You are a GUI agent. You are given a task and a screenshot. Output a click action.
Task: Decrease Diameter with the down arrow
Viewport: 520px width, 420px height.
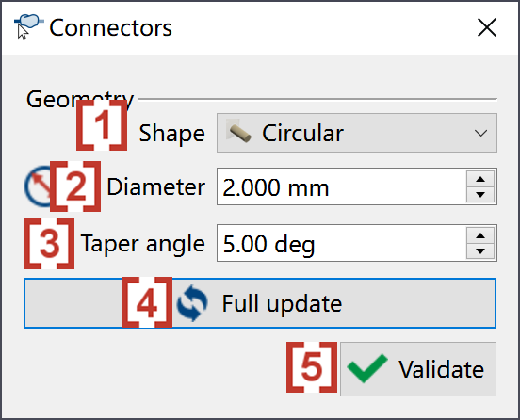(x=480, y=195)
